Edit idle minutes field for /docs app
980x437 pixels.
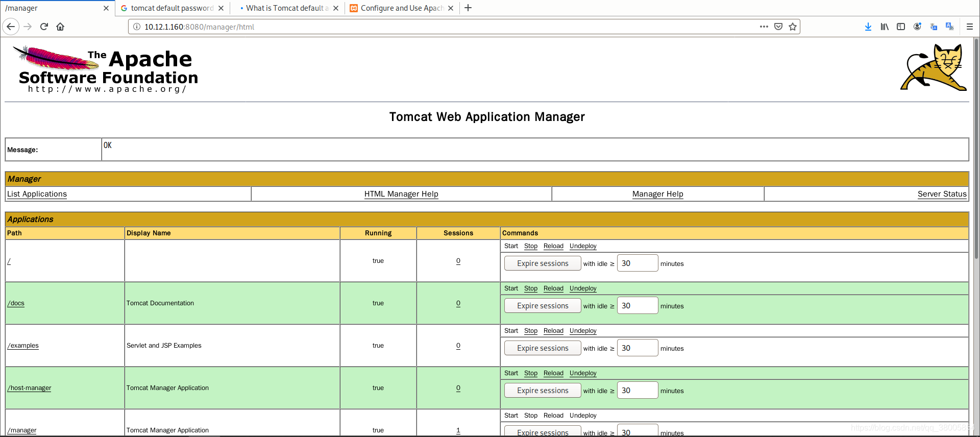click(x=638, y=306)
